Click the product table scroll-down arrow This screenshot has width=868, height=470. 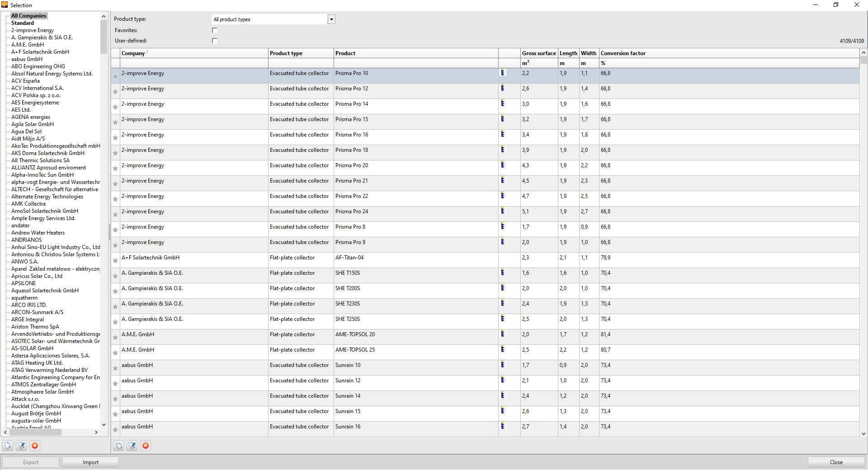click(863, 434)
